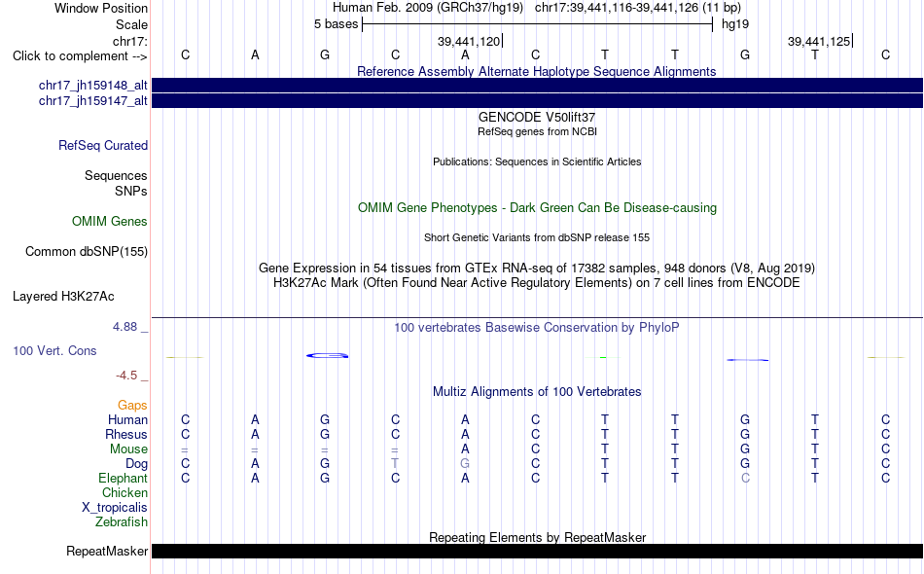Screen dimensions: 924x574
Task: Click the hg19 label by scale bar
Action: (x=735, y=24)
